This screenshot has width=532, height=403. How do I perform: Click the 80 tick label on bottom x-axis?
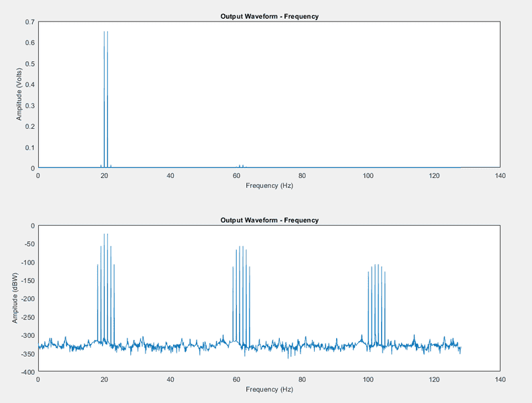click(302, 380)
